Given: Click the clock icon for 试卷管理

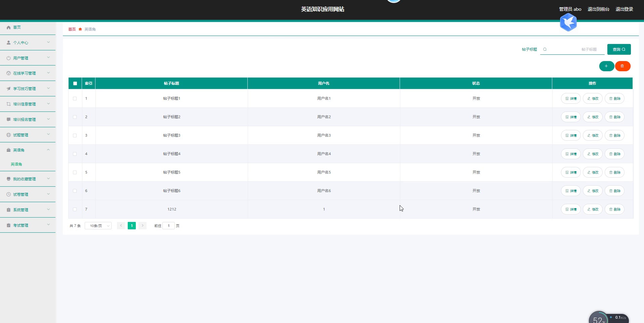Looking at the screenshot, I should click(8, 194).
